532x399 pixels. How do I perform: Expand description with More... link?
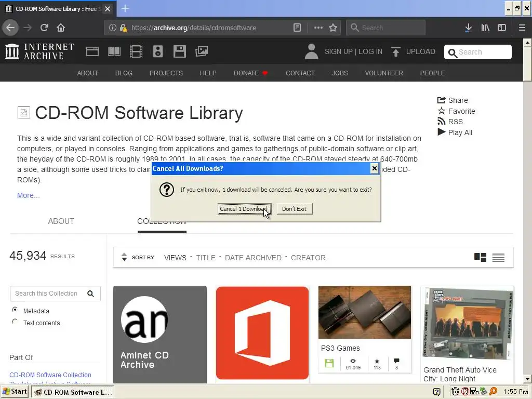28,195
